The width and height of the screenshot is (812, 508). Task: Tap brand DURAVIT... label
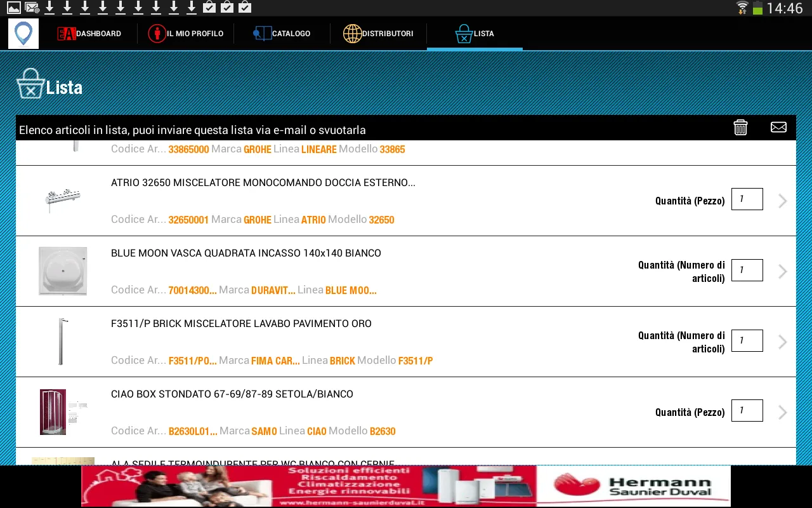tap(273, 291)
